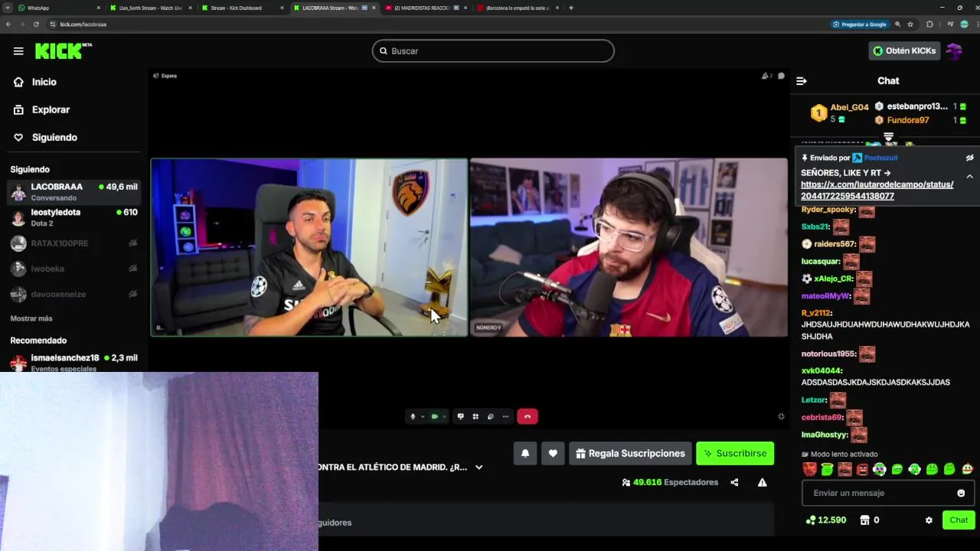Open the hamburger sidebar menu
The height and width of the screenshot is (551, 980).
(18, 51)
